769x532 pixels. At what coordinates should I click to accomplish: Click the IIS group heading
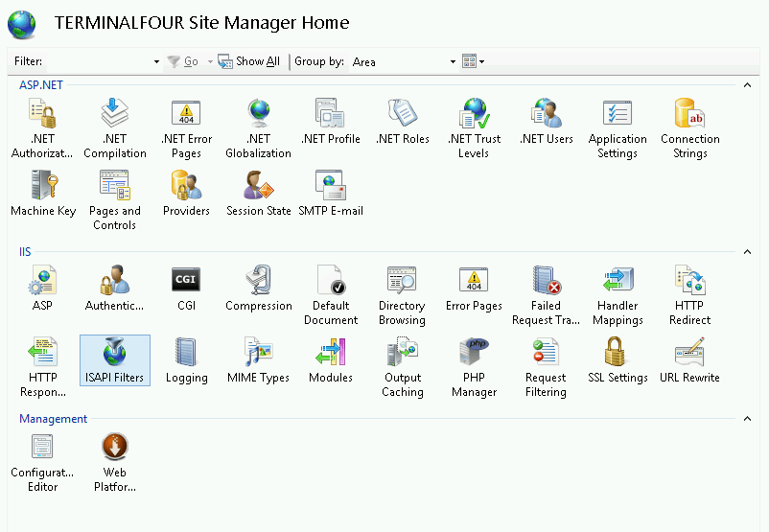pos(25,252)
